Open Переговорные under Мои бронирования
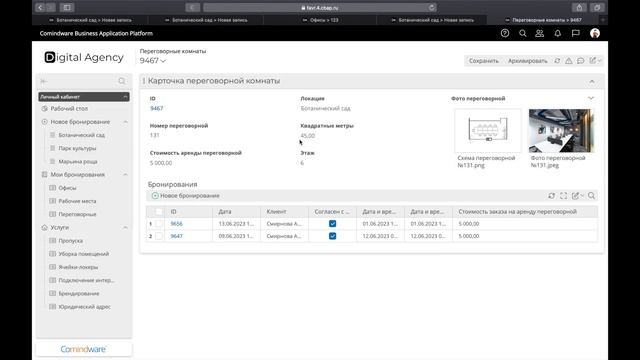 [x=77, y=214]
